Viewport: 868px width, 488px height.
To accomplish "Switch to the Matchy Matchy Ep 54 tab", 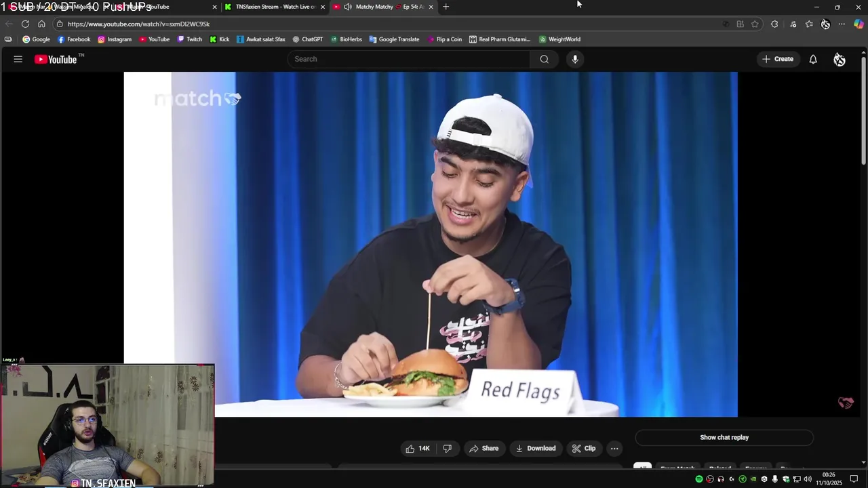I will [x=384, y=7].
